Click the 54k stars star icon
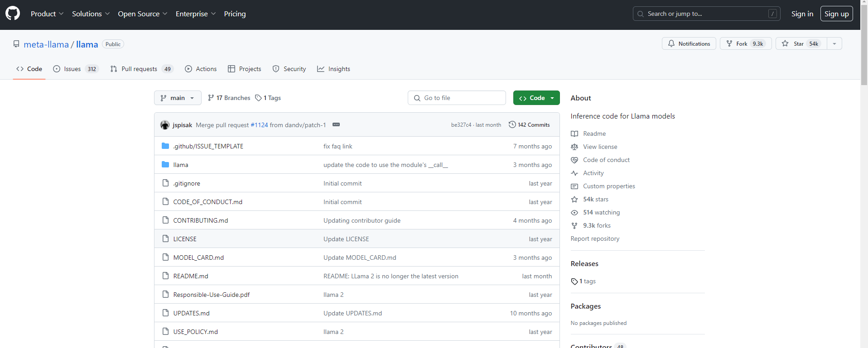This screenshot has width=868, height=348. click(x=574, y=199)
